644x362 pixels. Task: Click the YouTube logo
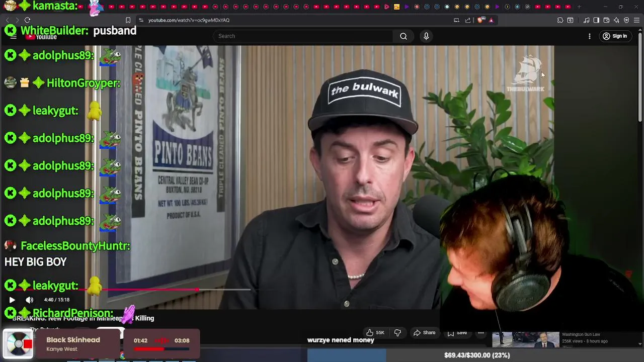point(41,37)
